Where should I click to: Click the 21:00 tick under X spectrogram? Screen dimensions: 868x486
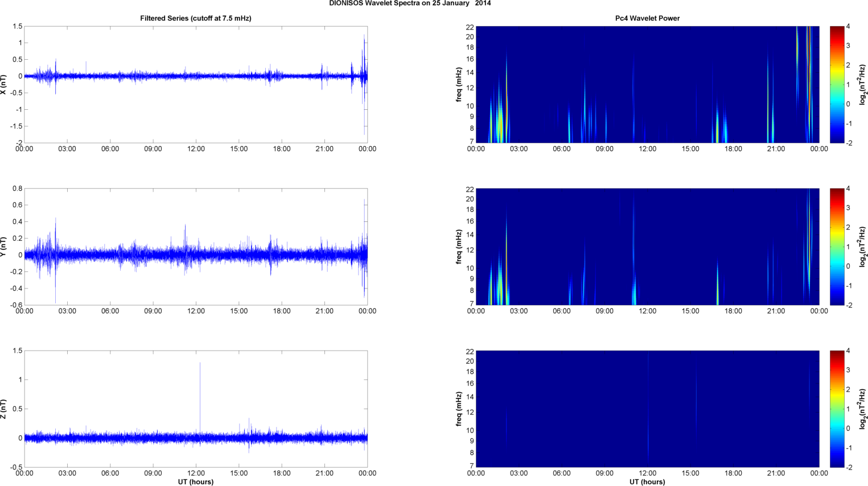776,149
